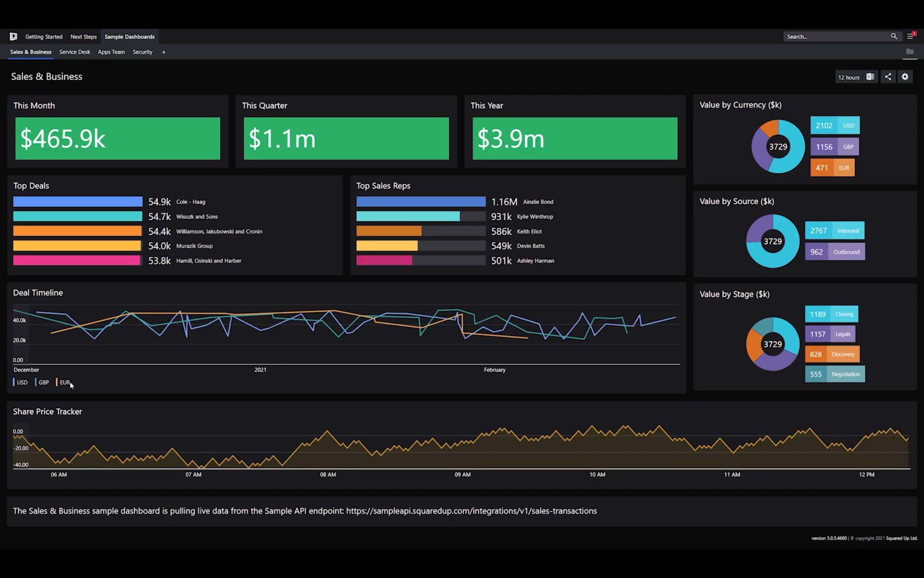Click the 471 EUR legend swatch
924x578 pixels.
[832, 168]
